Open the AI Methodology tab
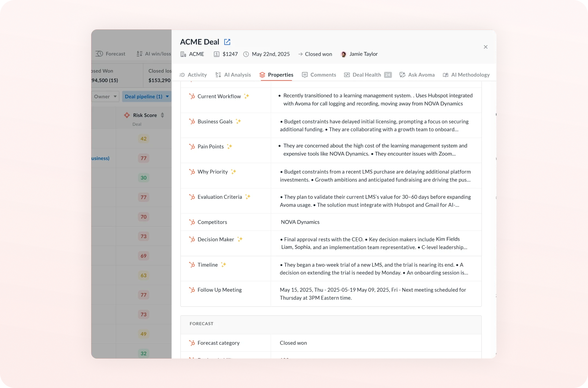 pyautogui.click(x=466, y=75)
